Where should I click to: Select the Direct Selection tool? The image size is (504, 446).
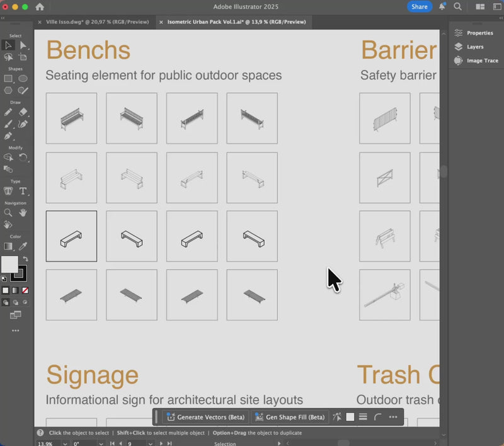click(23, 45)
